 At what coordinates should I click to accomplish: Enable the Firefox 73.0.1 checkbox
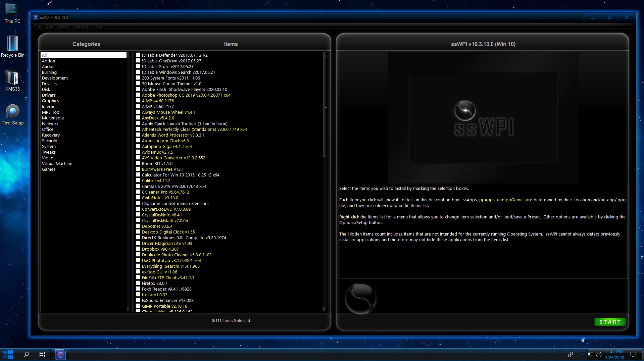coord(138,283)
